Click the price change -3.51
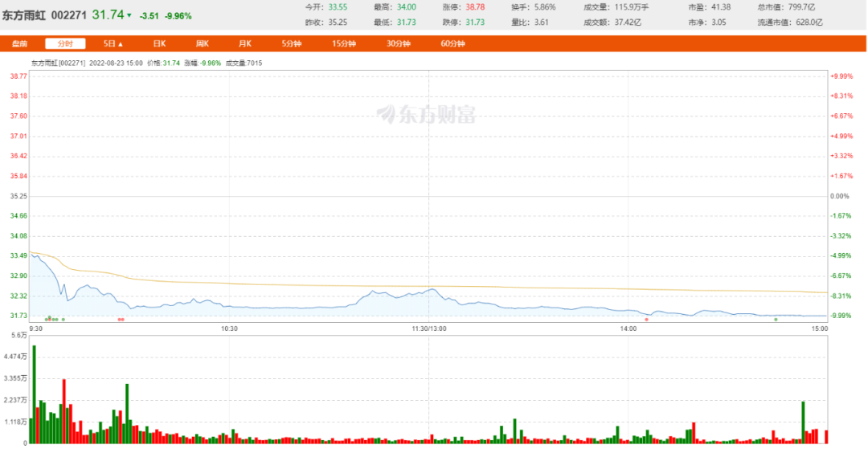868x453 pixels. coord(149,16)
